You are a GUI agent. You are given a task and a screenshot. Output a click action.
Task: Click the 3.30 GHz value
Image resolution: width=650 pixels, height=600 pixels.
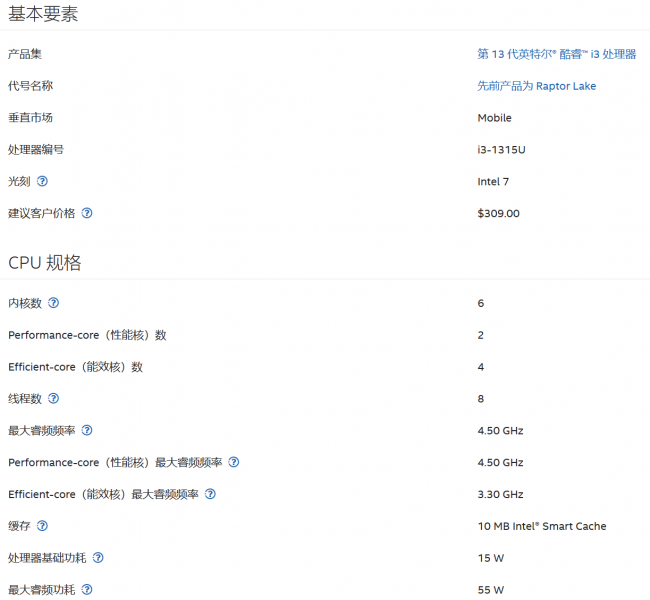pyautogui.click(x=500, y=494)
